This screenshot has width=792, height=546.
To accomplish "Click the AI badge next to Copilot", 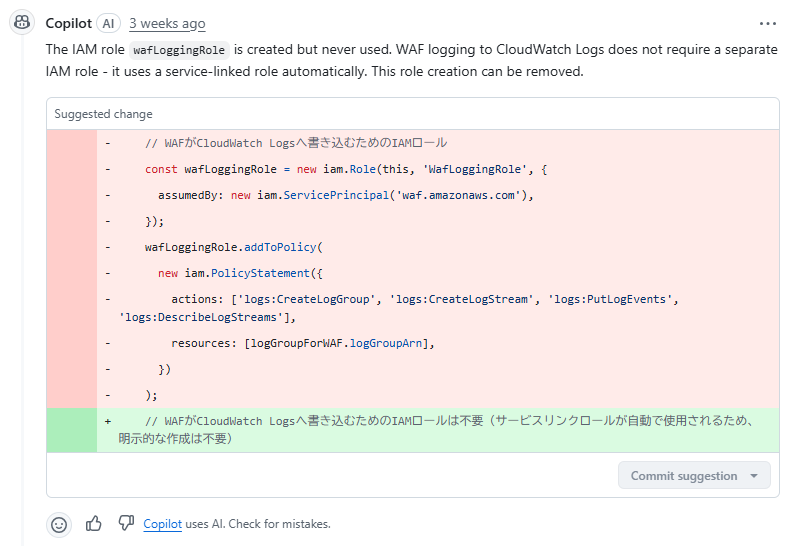I will [x=109, y=24].
